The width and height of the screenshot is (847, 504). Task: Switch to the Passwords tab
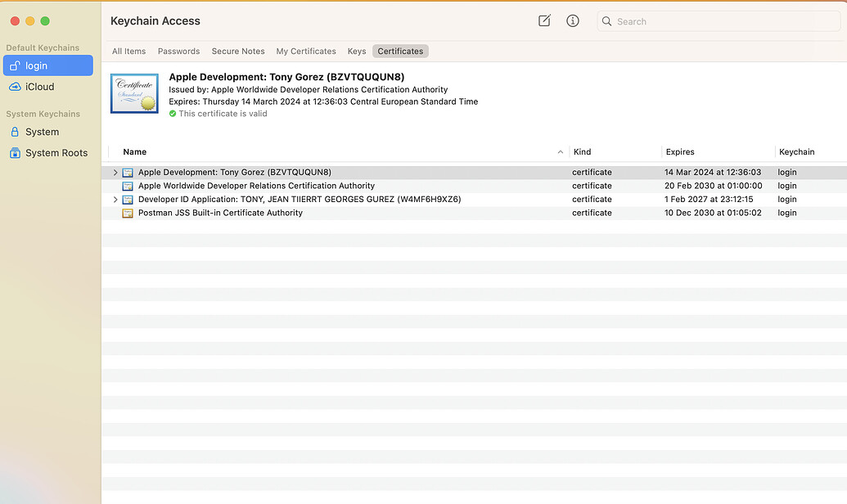(x=178, y=51)
